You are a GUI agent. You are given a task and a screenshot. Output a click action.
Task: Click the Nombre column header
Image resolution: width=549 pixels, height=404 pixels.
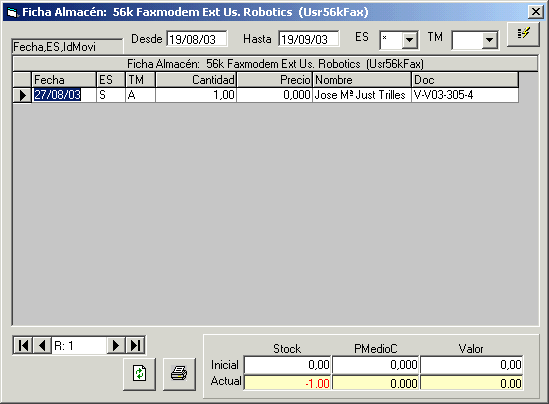362,80
